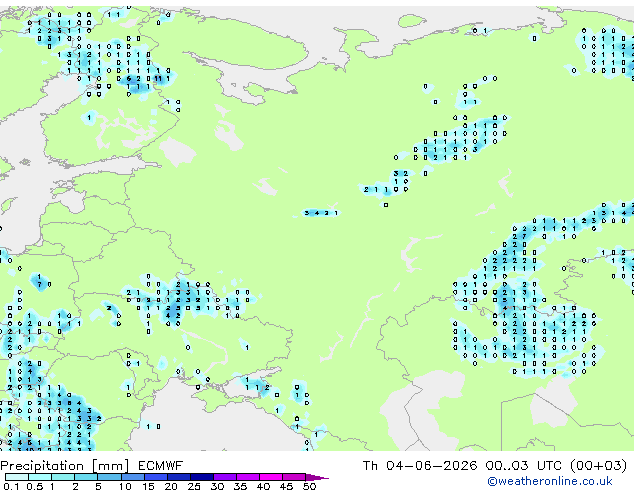Select the 30–35 mm purple legend swatch
This screenshot has width=634, height=490.
[224, 477]
